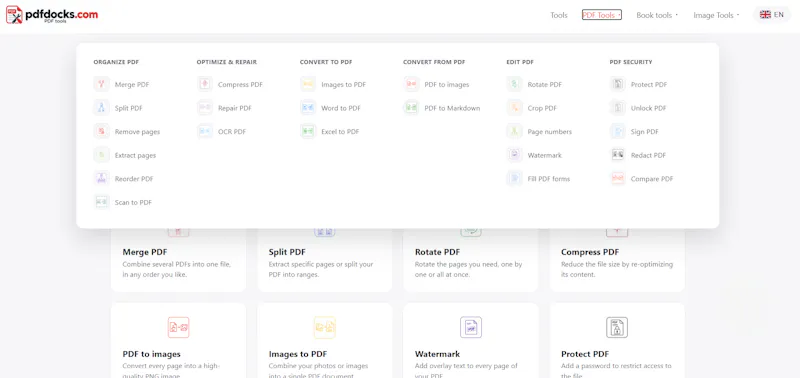Choose Page numbers menu entry
800x378 pixels.
click(x=549, y=132)
